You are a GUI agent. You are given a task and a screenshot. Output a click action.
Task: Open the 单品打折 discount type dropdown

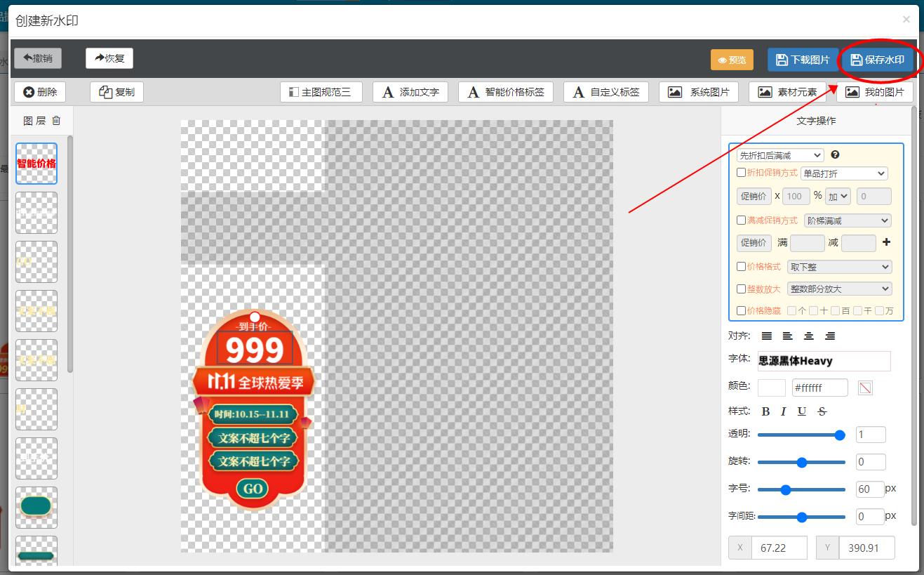(844, 173)
